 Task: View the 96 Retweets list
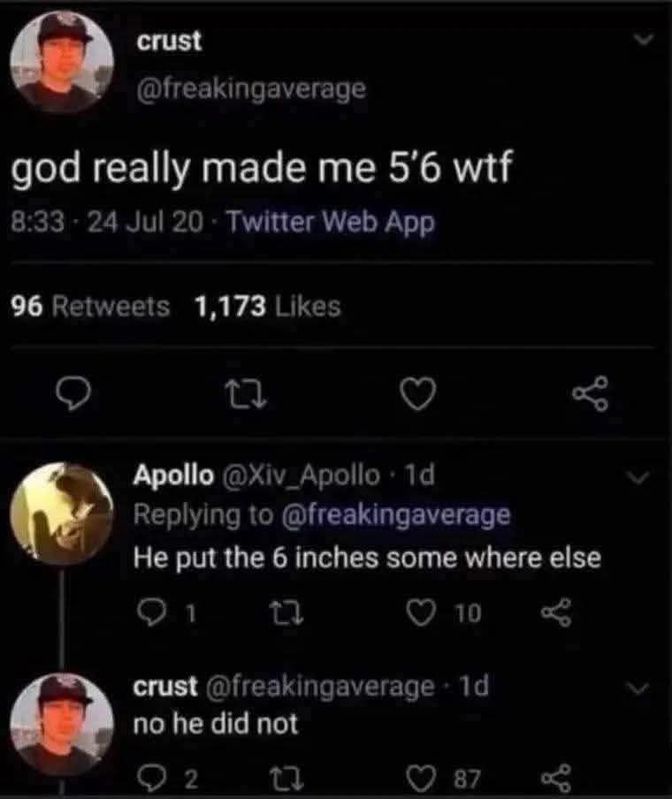coord(89,307)
